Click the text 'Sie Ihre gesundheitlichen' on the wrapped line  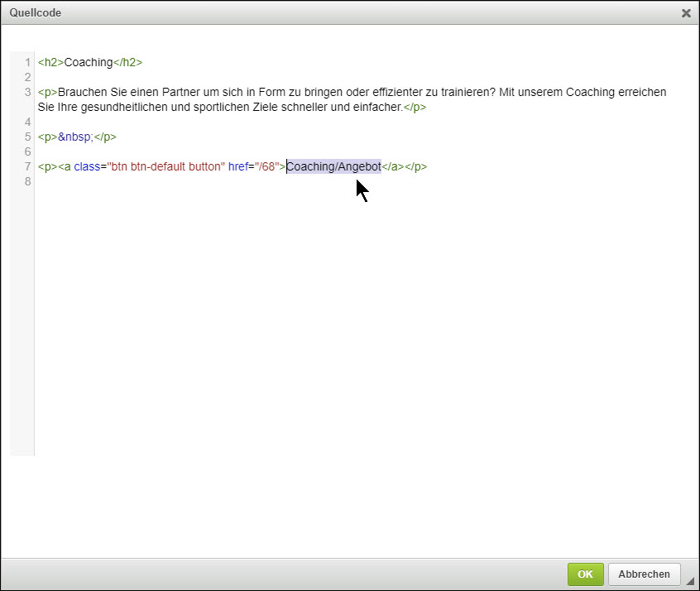point(103,108)
